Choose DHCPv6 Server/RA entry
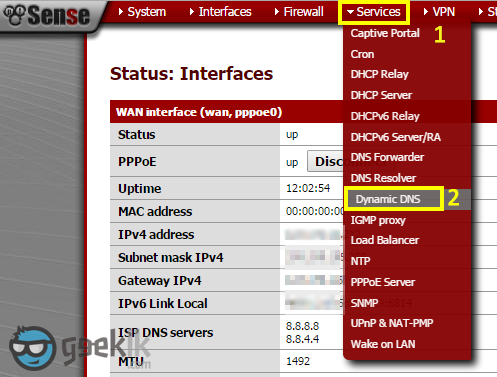This screenshot has width=497, height=377. point(396,137)
